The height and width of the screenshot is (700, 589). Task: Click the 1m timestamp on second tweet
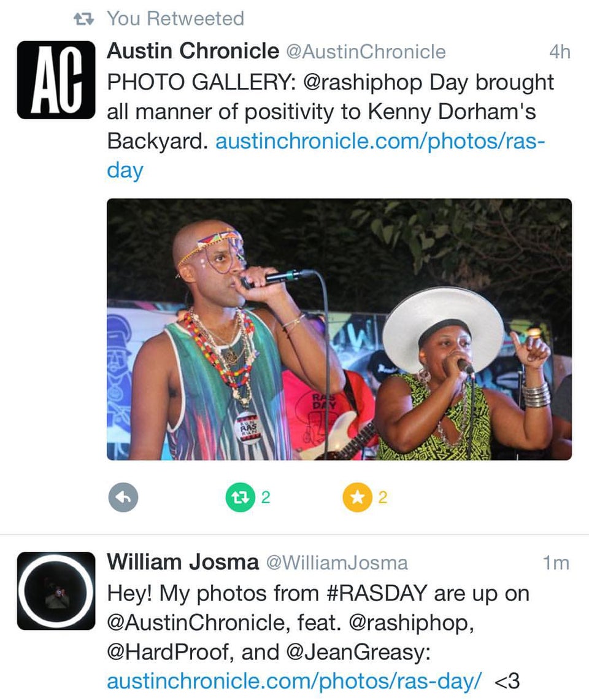click(x=556, y=562)
